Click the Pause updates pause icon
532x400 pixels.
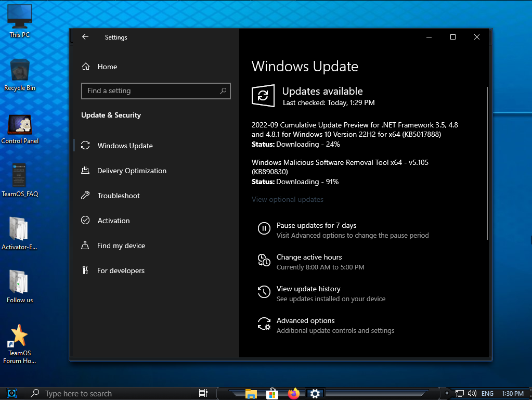pos(264,228)
